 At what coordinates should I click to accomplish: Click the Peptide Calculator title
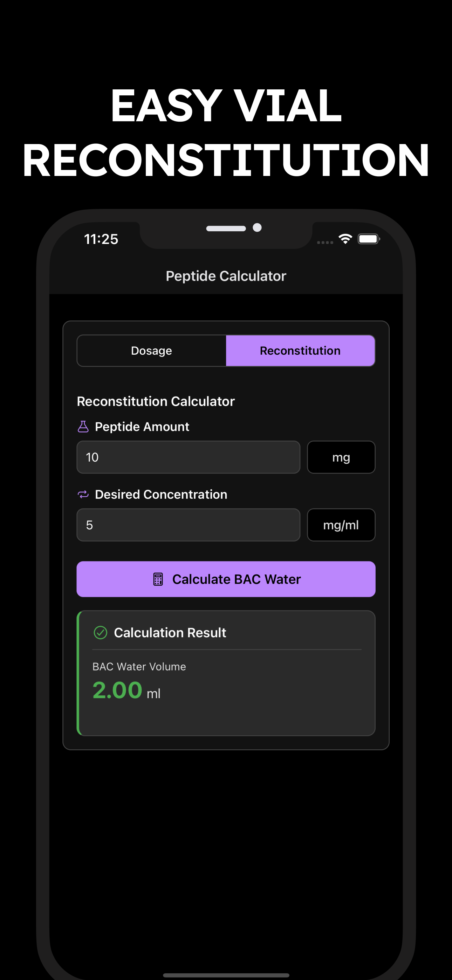(x=226, y=276)
